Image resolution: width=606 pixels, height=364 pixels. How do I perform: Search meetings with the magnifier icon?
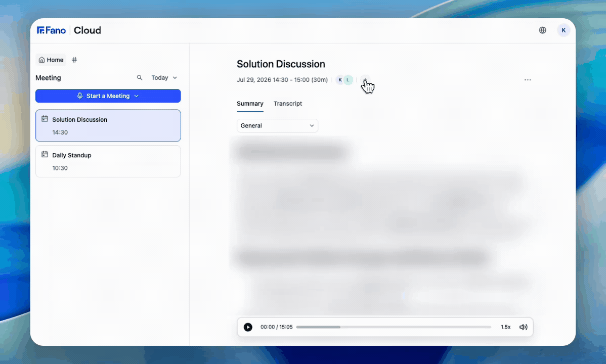pyautogui.click(x=140, y=78)
